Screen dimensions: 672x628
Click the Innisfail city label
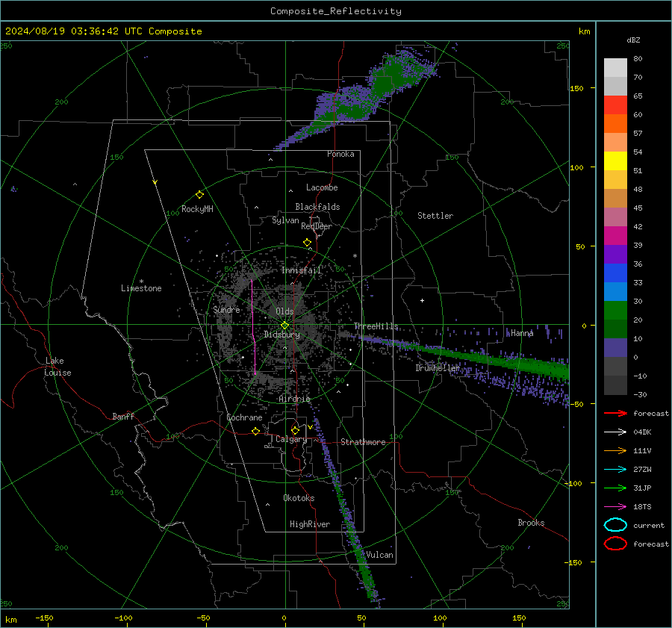pyautogui.click(x=301, y=270)
